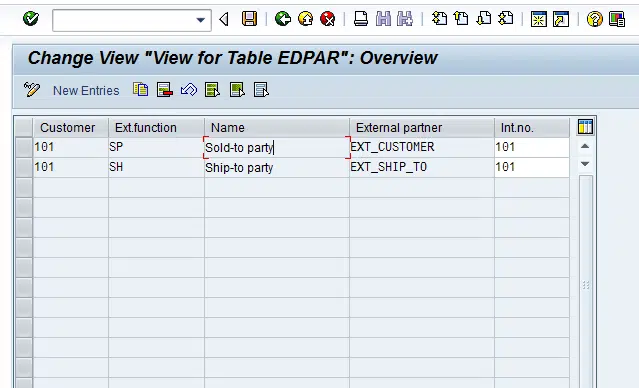Click the Find binoculars icon

[x=383, y=19]
